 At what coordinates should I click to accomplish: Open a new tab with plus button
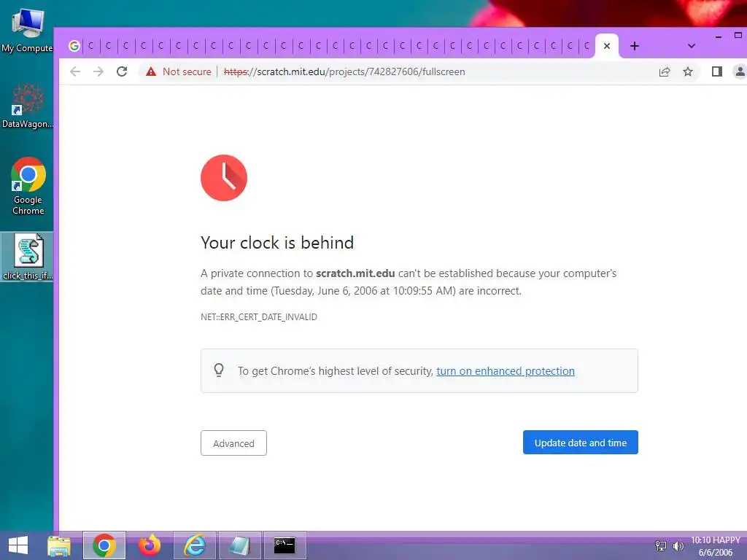pos(635,46)
